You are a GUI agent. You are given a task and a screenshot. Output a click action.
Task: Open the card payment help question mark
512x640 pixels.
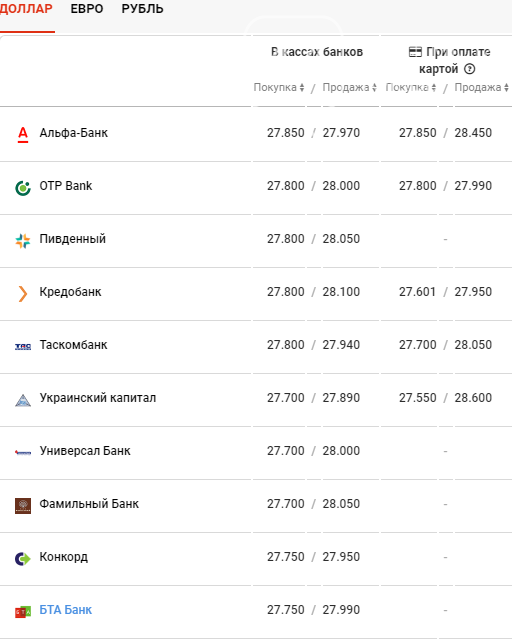[x=470, y=69]
